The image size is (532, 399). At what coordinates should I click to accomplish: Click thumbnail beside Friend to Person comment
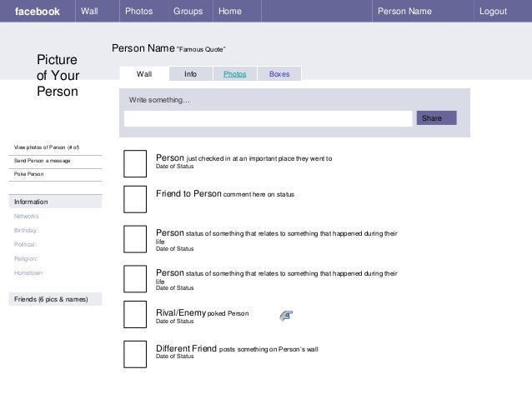pyautogui.click(x=135, y=199)
